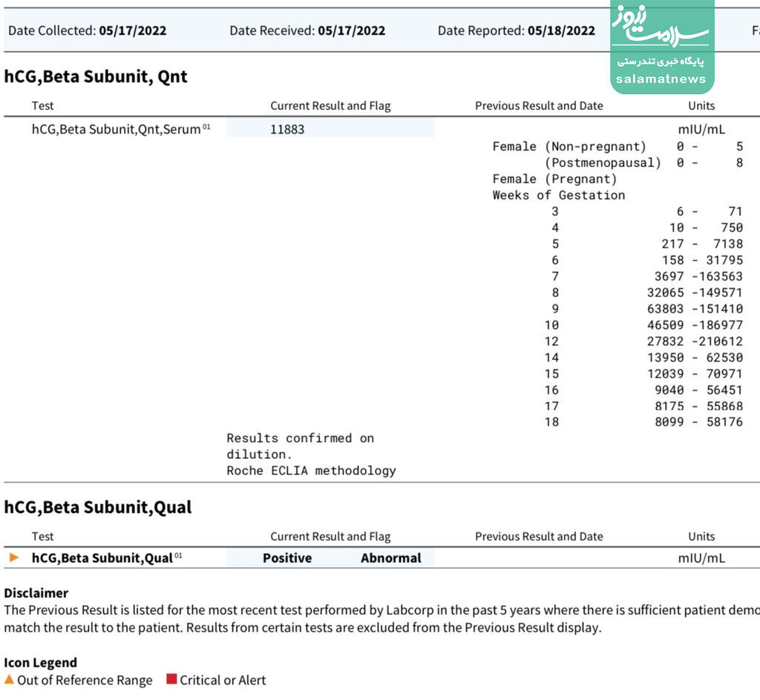Click the orange flag arrow beside hCG Qual
Image resolution: width=760 pixels, height=700 pixels.
click(x=14, y=557)
